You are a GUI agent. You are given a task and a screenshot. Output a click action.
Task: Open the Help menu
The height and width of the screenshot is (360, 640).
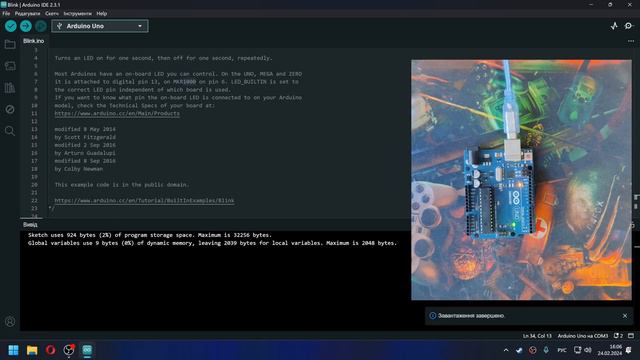pyautogui.click(x=102, y=13)
